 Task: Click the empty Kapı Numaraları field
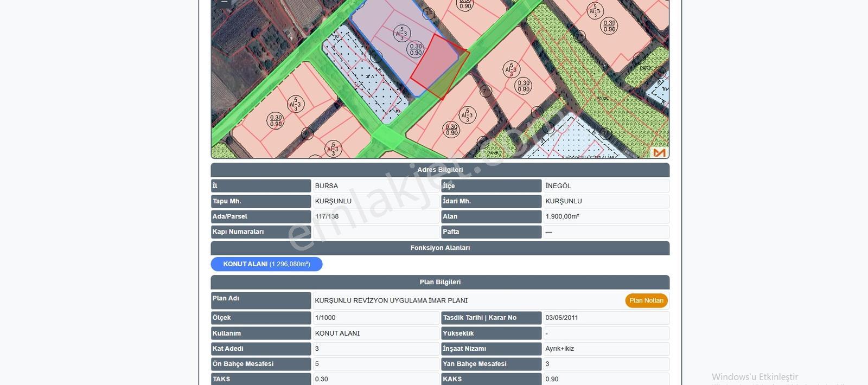(x=376, y=232)
